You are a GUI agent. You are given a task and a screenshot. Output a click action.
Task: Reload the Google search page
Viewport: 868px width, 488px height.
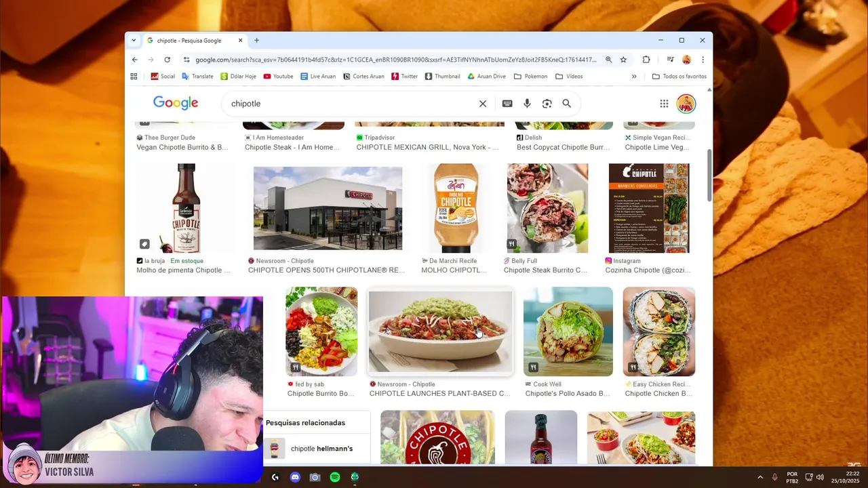click(x=167, y=60)
